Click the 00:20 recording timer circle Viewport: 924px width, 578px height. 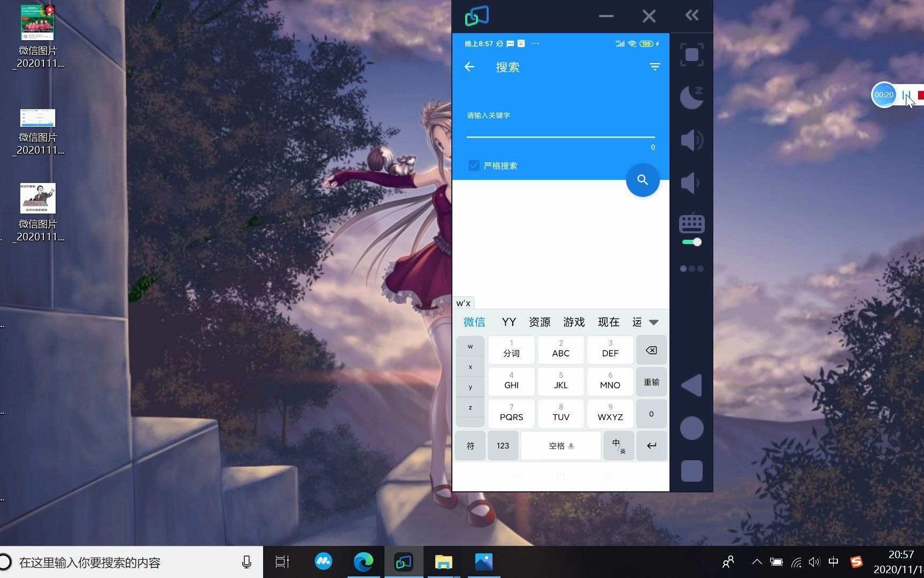click(x=884, y=95)
